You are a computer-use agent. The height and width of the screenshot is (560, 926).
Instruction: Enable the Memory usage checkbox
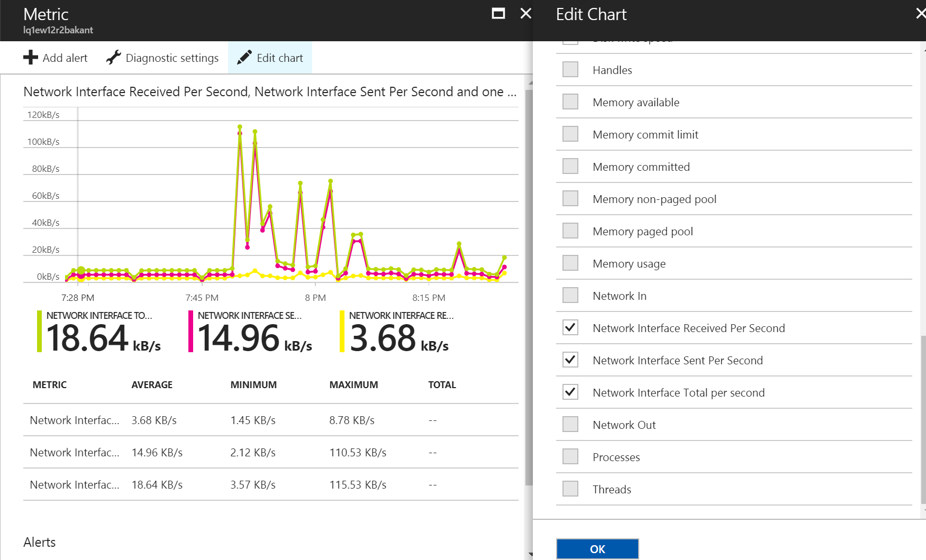(570, 263)
